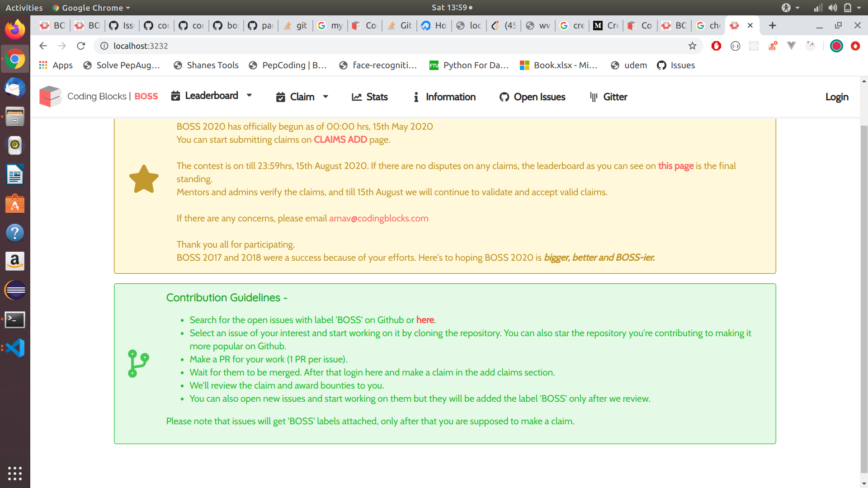Click the page vertical scrollbar
868x488 pixels.
(x=864, y=298)
